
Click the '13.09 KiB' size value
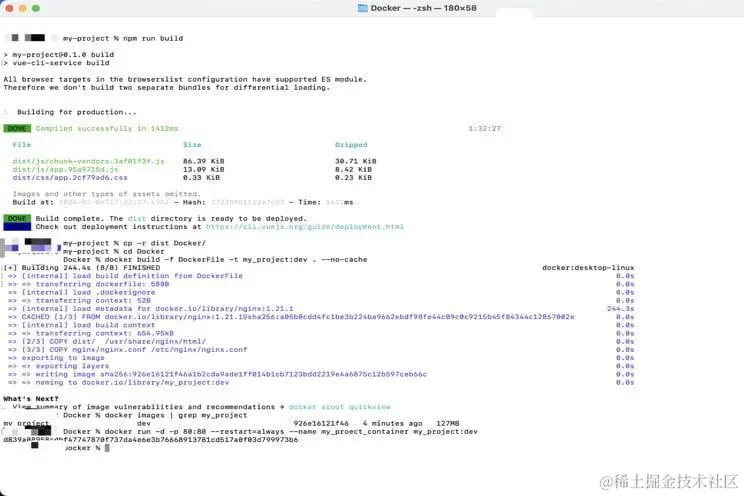coord(204,169)
